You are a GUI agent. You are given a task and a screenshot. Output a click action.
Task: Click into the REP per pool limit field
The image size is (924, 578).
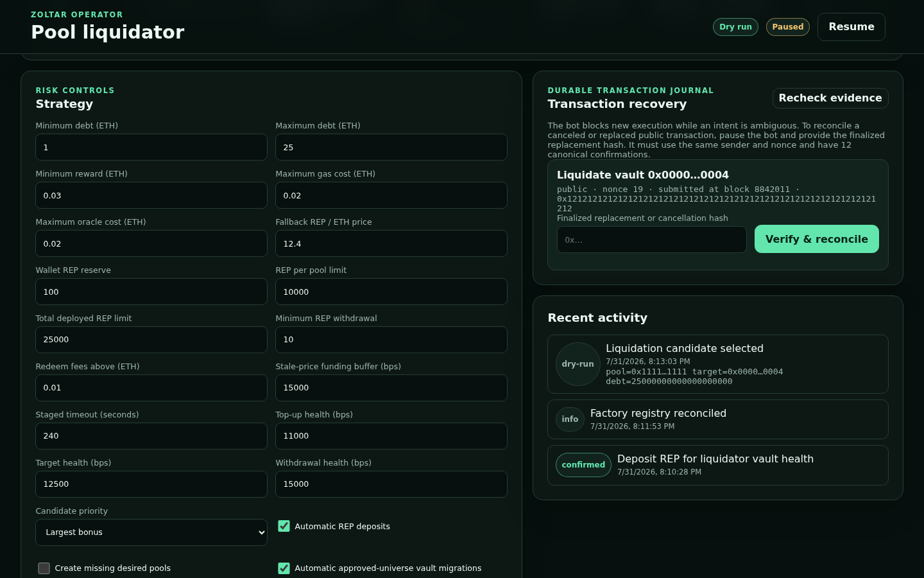pyautogui.click(x=391, y=292)
